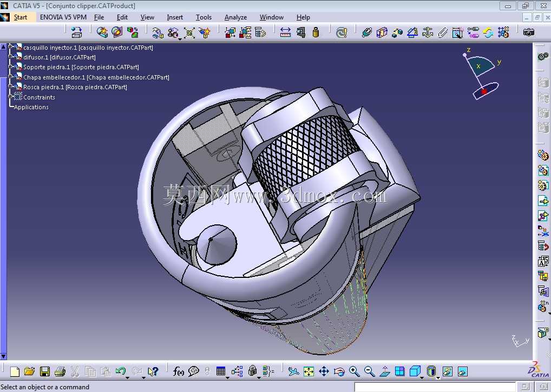Select Applications in the specification tree

pos(31,107)
